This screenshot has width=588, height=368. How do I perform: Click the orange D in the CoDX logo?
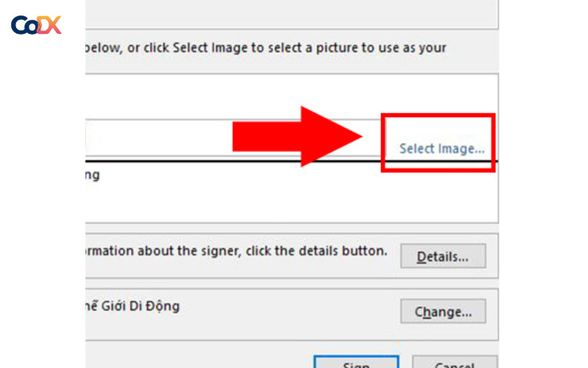coord(43,26)
